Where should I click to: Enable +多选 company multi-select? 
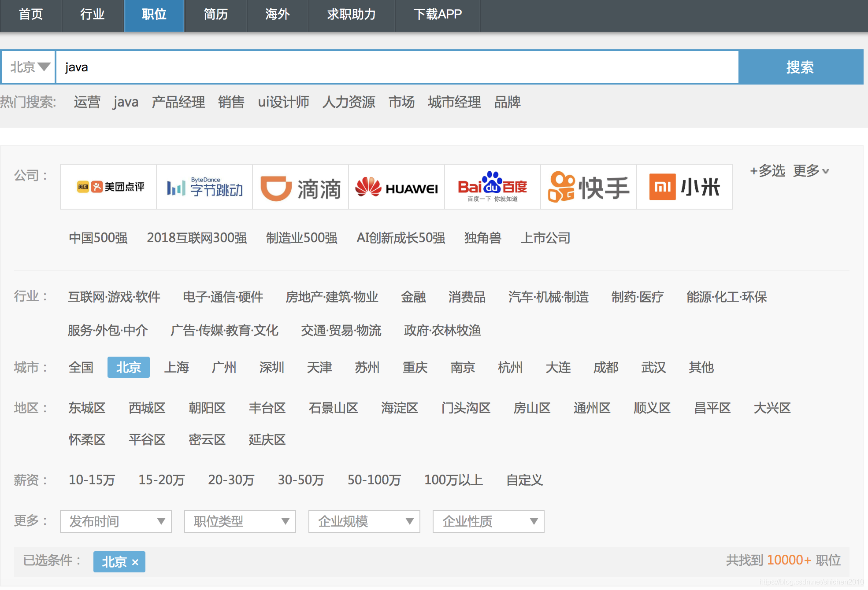768,170
